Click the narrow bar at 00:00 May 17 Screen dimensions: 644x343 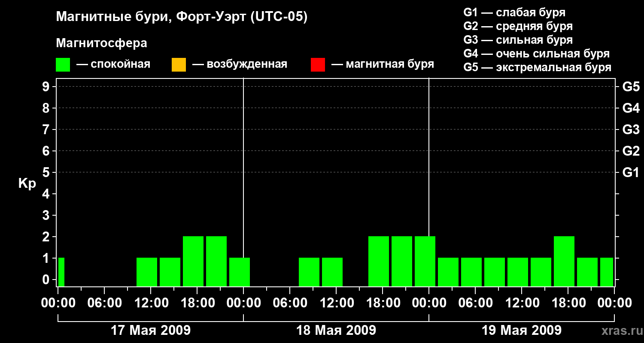click(x=61, y=272)
